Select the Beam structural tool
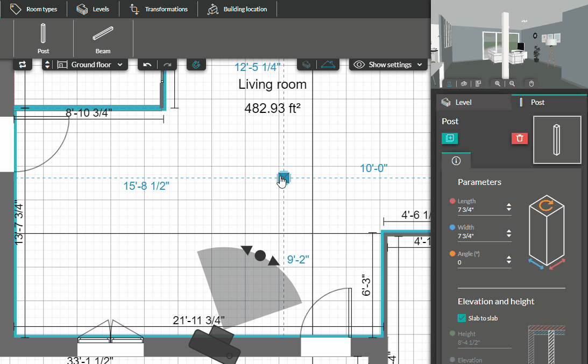 click(x=103, y=38)
